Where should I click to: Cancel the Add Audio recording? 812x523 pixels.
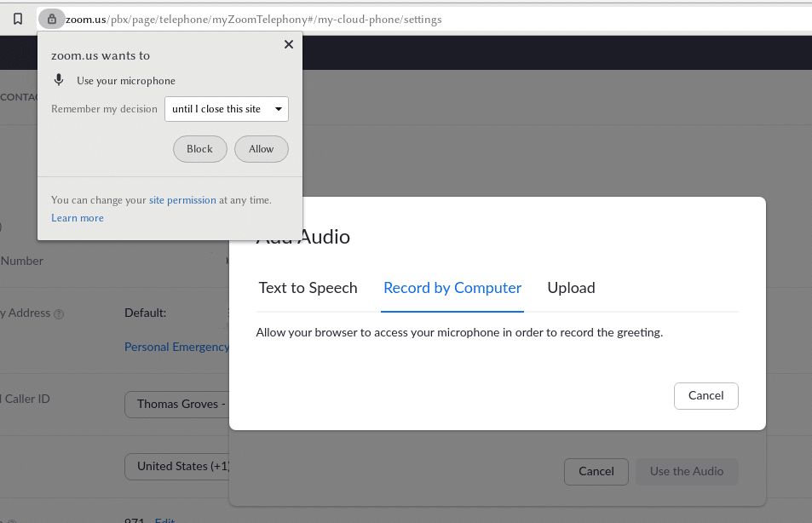tap(705, 395)
